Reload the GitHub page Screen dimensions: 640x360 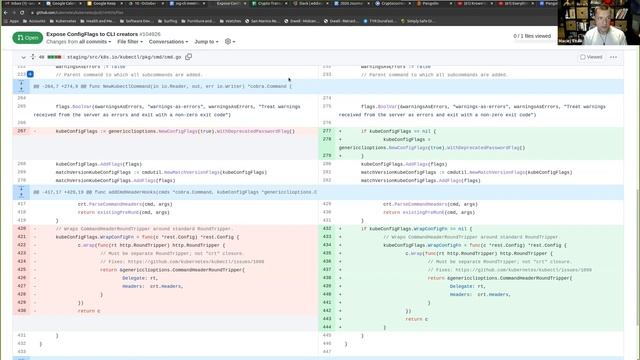(x=22, y=13)
